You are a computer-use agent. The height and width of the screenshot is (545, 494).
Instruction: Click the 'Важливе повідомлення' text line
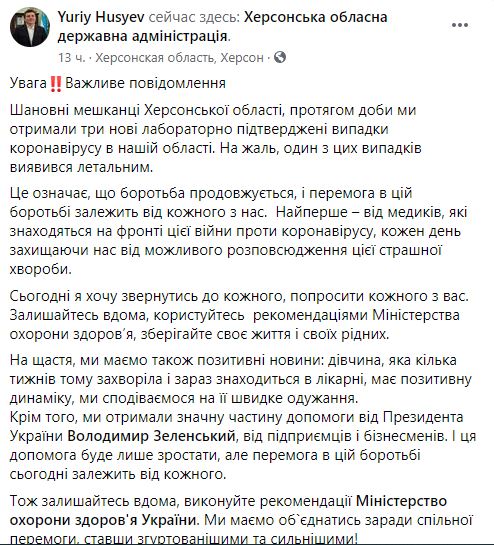(145, 83)
